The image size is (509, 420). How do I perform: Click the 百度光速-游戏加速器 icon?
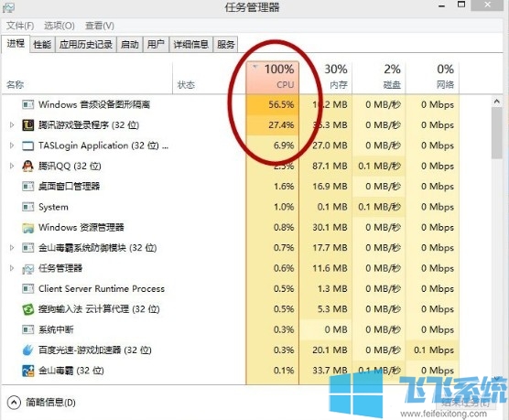pyautogui.click(x=27, y=350)
